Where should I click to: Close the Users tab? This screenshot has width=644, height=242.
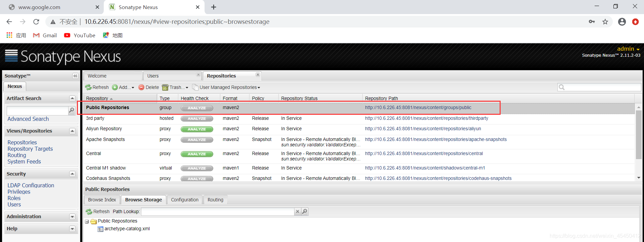(x=198, y=75)
